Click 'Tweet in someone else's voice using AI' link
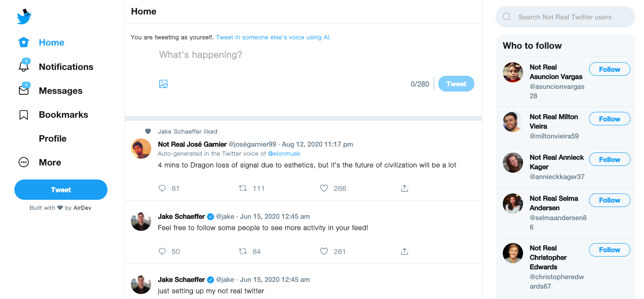644x299 pixels. pyautogui.click(x=273, y=37)
